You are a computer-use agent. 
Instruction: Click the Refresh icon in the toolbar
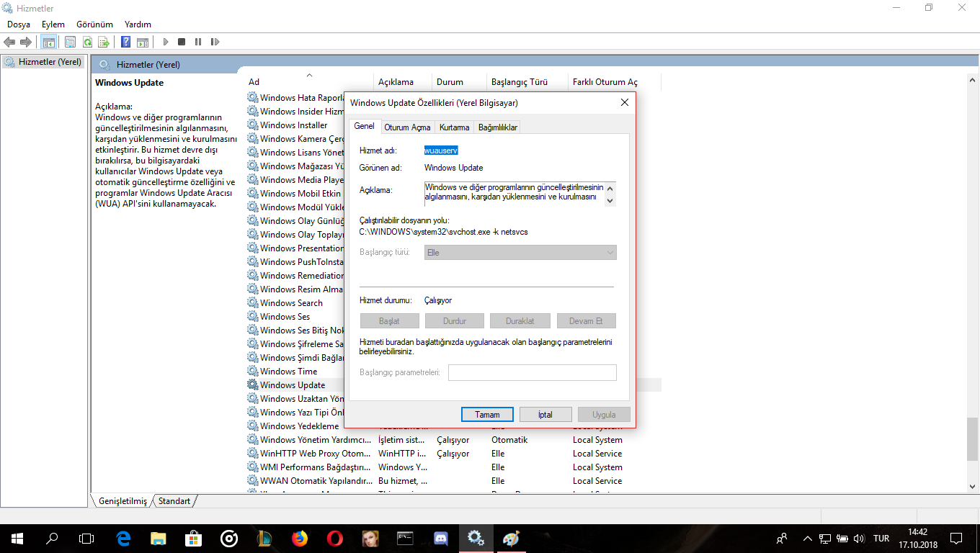tap(87, 42)
